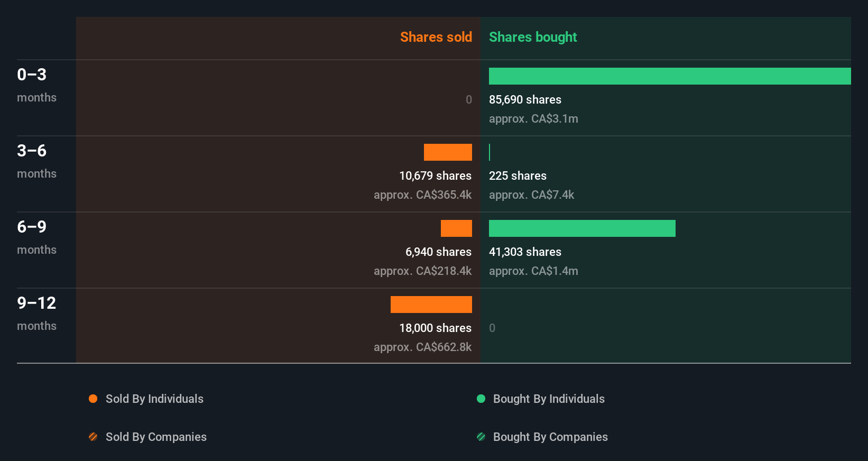Click the orange 3–6 months sold bar
868x461 pixels.
[x=448, y=152]
